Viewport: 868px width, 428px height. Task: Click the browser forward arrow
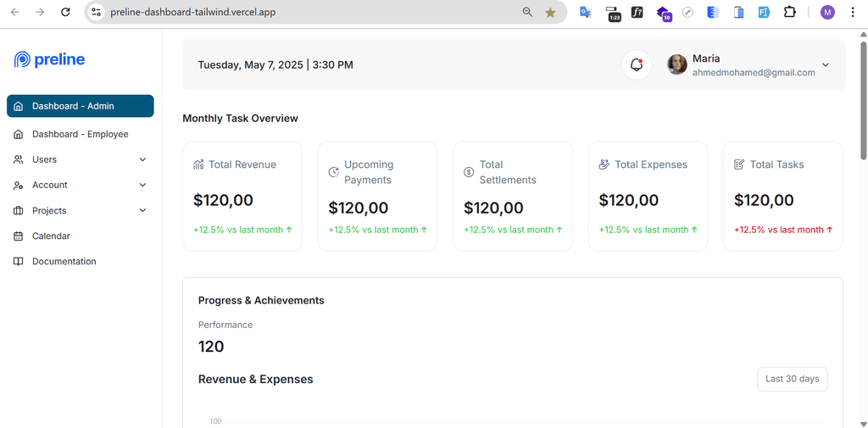tap(40, 12)
